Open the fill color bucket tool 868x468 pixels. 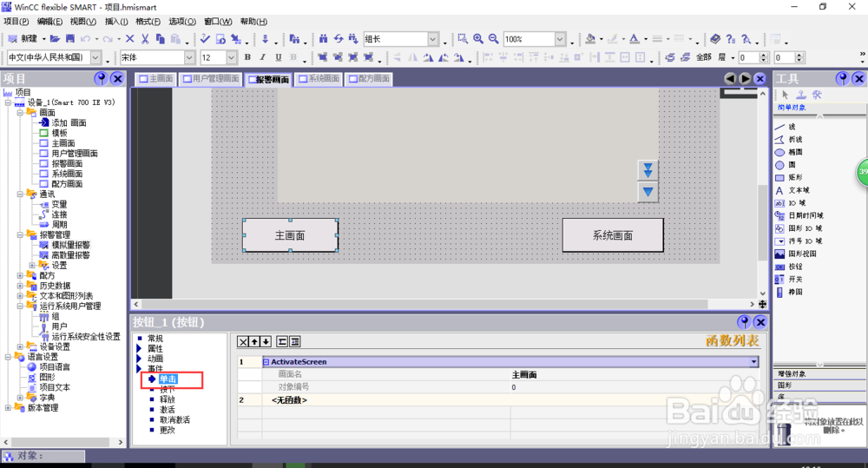click(590, 39)
